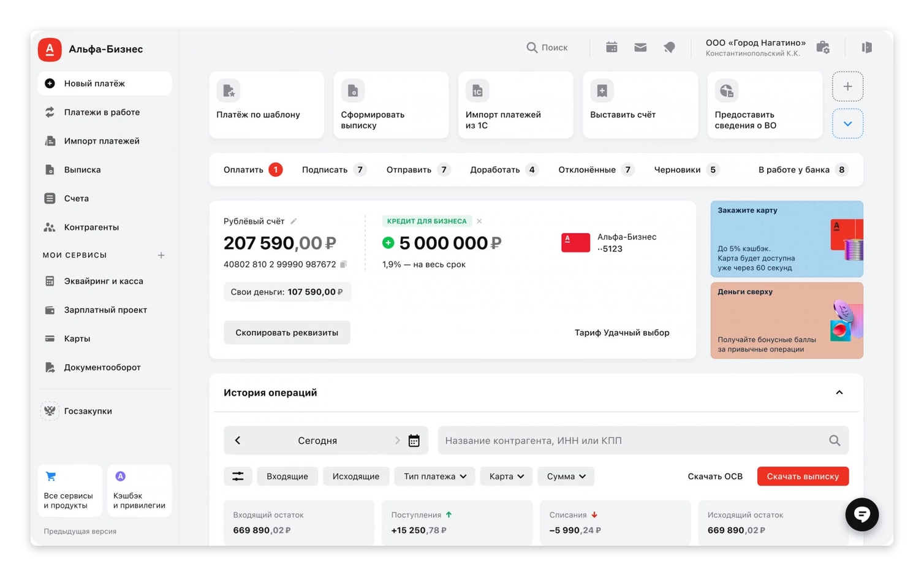Click the cart icon on Все сервисы и продукты

[x=51, y=476]
